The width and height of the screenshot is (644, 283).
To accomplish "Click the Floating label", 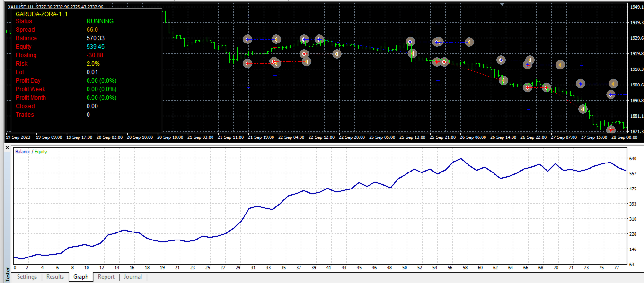I will [26, 55].
